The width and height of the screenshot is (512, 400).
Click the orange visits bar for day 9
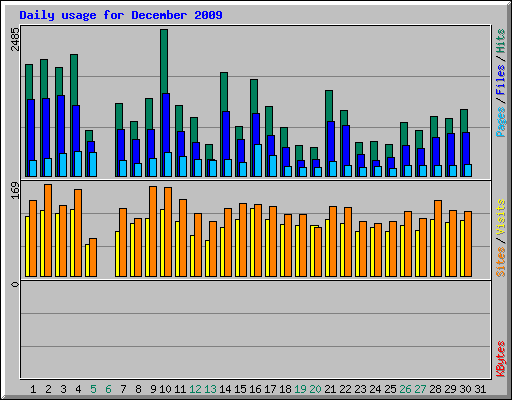click(153, 231)
